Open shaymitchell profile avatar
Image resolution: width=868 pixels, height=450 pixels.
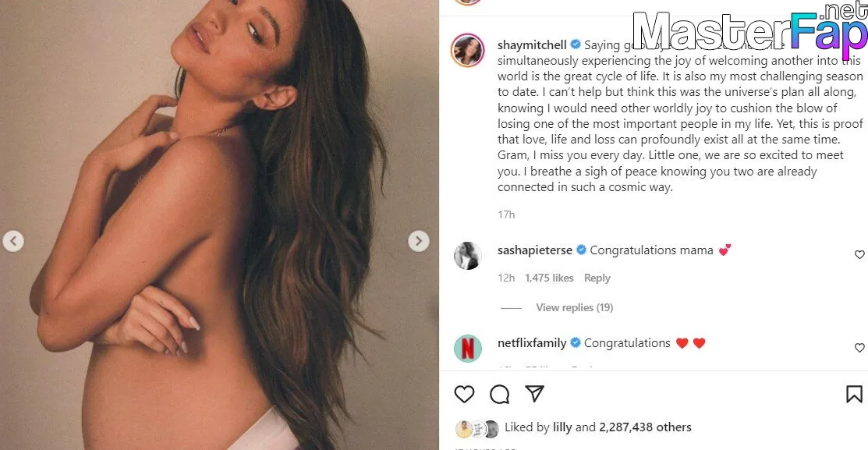pyautogui.click(x=468, y=50)
